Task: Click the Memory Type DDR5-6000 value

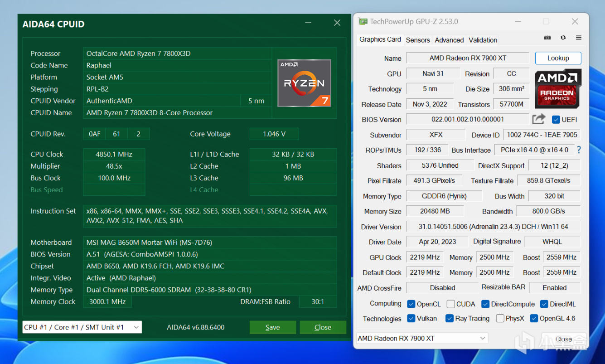Action: tap(210, 290)
